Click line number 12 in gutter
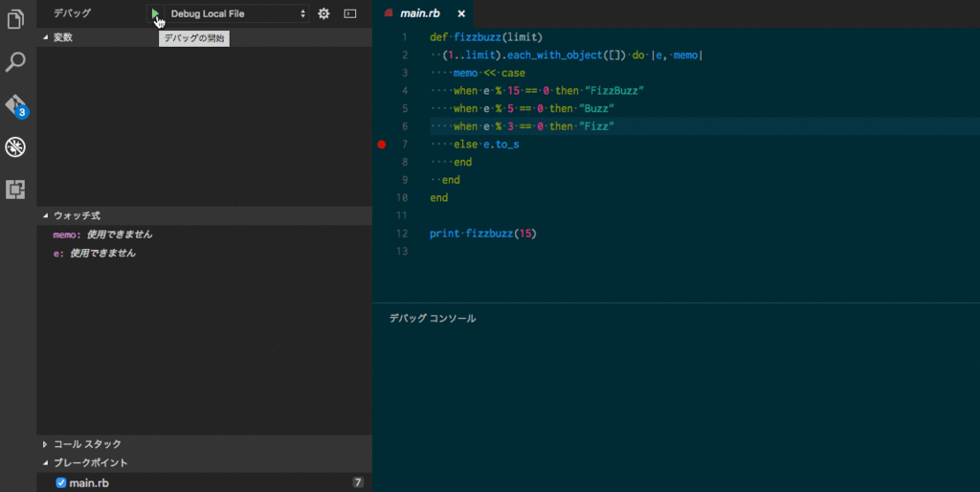This screenshot has height=492, width=980. tap(402, 234)
